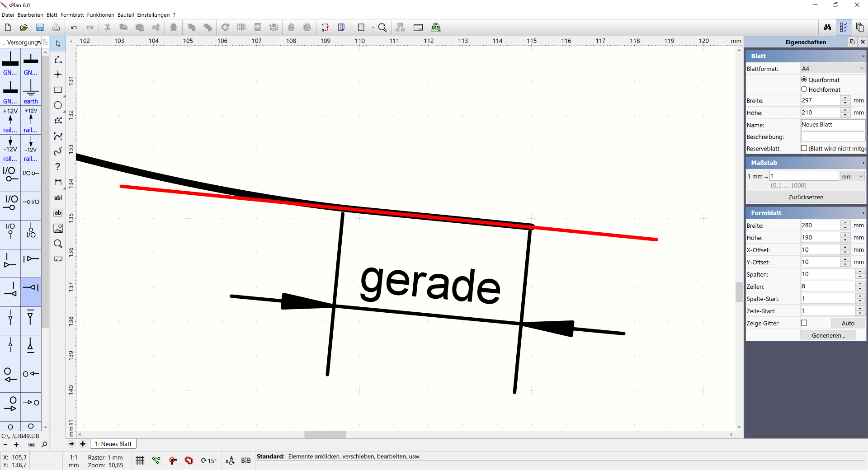The width and height of the screenshot is (868, 470).
Task: Click the Beschreibung input field
Action: 833,136
